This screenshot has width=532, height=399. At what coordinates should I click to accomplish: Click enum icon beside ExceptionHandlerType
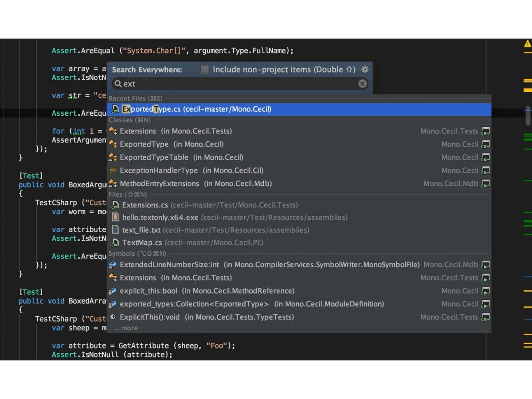tap(113, 170)
